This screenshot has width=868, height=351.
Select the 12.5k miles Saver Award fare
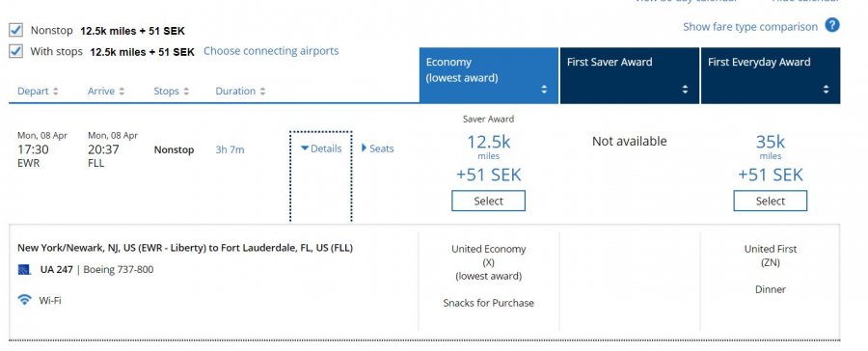[488, 201]
